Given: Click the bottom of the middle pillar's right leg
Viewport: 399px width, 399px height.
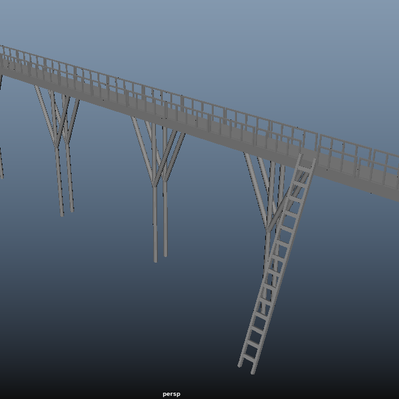Looking at the screenshot, I should [x=165, y=254].
